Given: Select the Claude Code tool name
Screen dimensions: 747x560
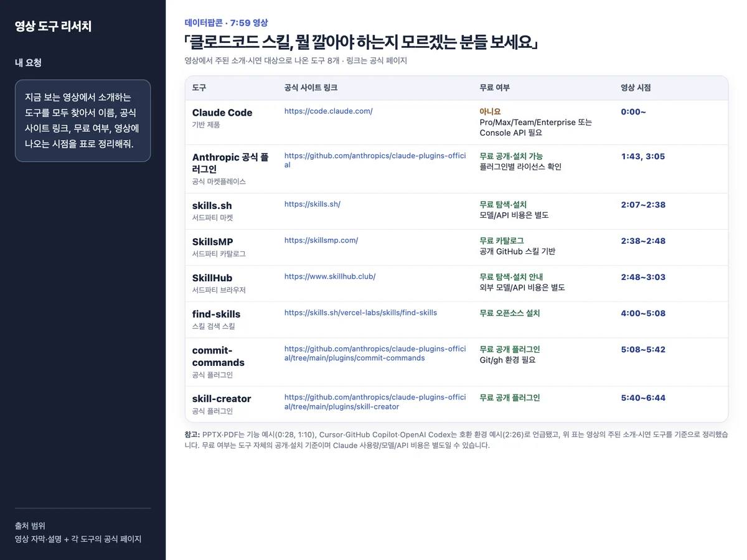Looking at the screenshot, I should (x=222, y=113).
